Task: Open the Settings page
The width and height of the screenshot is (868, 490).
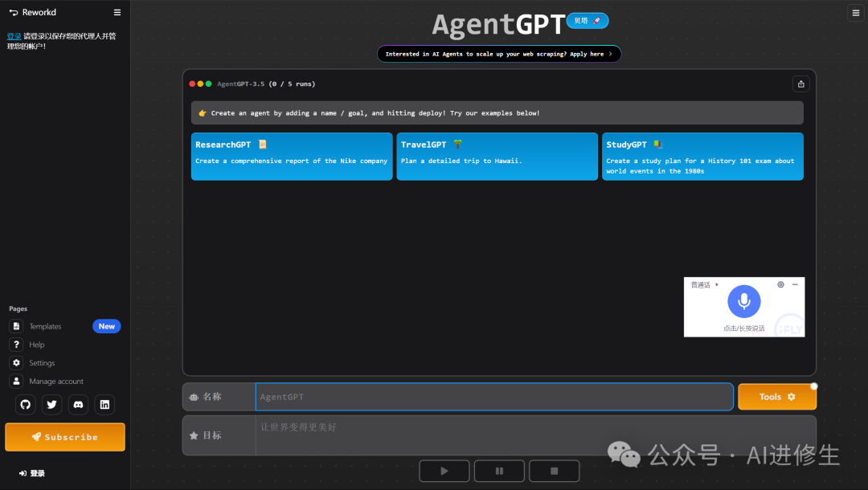Action: (42, 363)
